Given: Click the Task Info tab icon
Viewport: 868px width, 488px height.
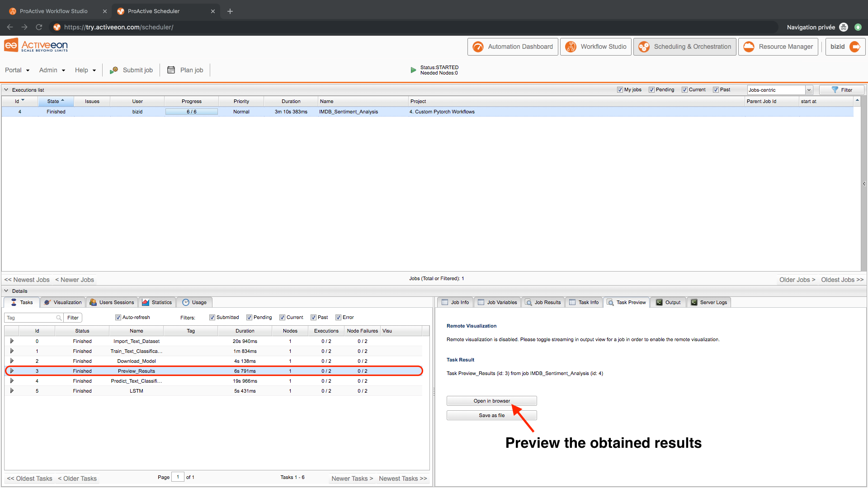Looking at the screenshot, I should 572,302.
